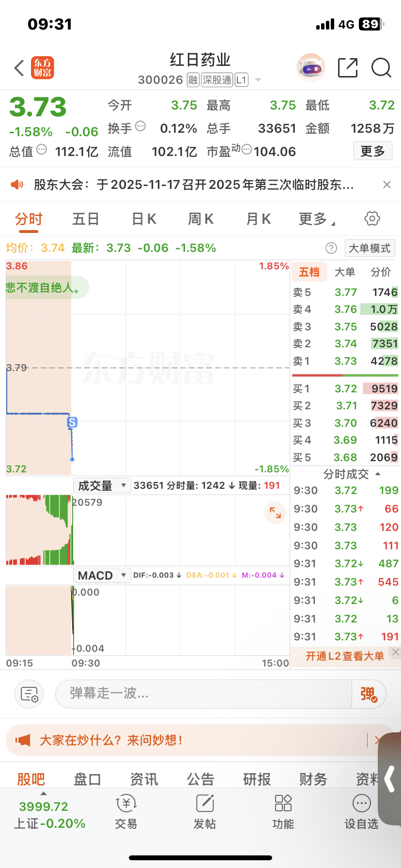Tap the blue S marker on chart
This screenshot has height=868, width=401.
tap(72, 422)
